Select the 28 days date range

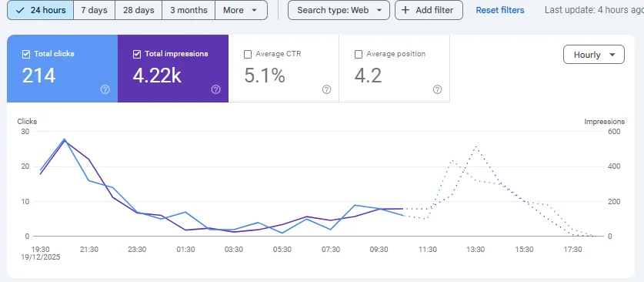pos(138,10)
